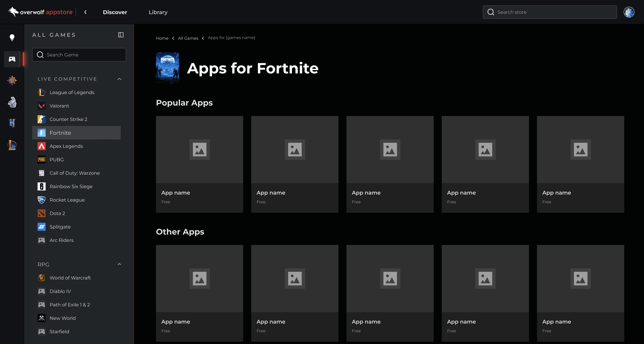Toggle the All Games sidebar panel
644x344 pixels.
tap(121, 35)
